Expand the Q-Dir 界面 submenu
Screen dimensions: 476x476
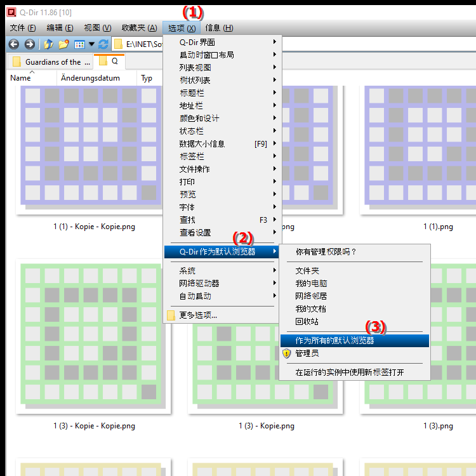coord(222,42)
